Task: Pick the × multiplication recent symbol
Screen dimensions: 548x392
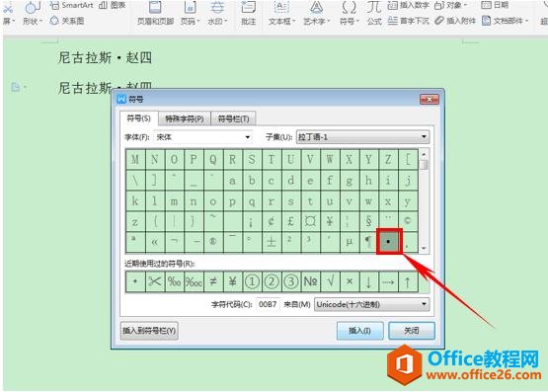Action: pyautogui.click(x=349, y=280)
